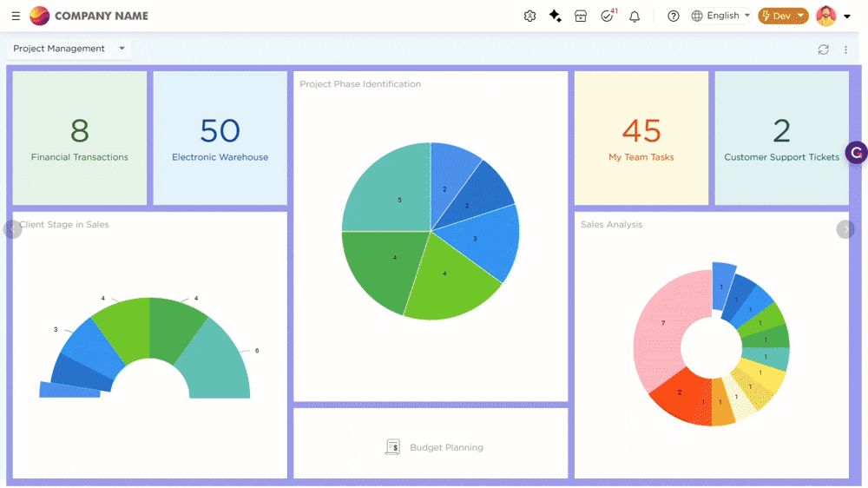Click the user profile avatar
This screenshot has width=868, height=488.
pyautogui.click(x=825, y=16)
